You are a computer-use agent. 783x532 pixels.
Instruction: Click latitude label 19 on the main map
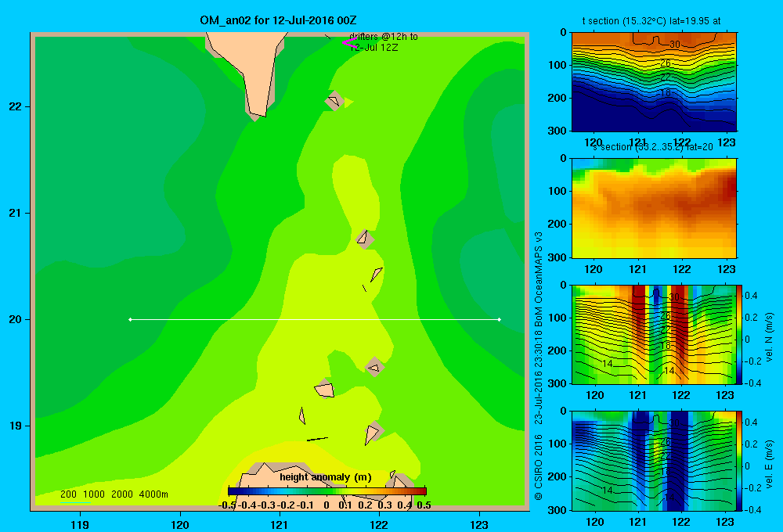[x=15, y=426]
